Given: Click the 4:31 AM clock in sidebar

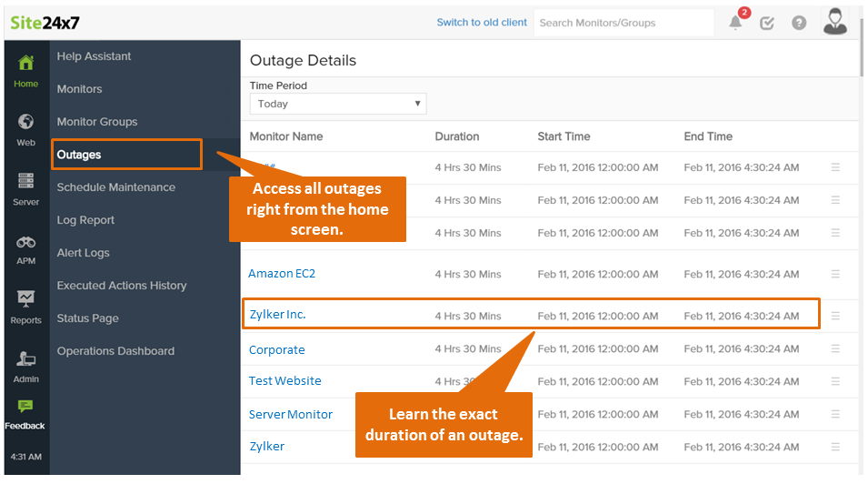Looking at the screenshot, I should pyautogui.click(x=26, y=457).
